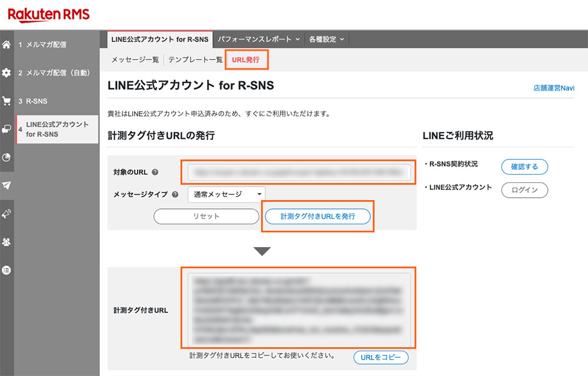The height and width of the screenshot is (376, 588).
Task: Click 確認する for R-SNS契約状況
Action: click(524, 167)
